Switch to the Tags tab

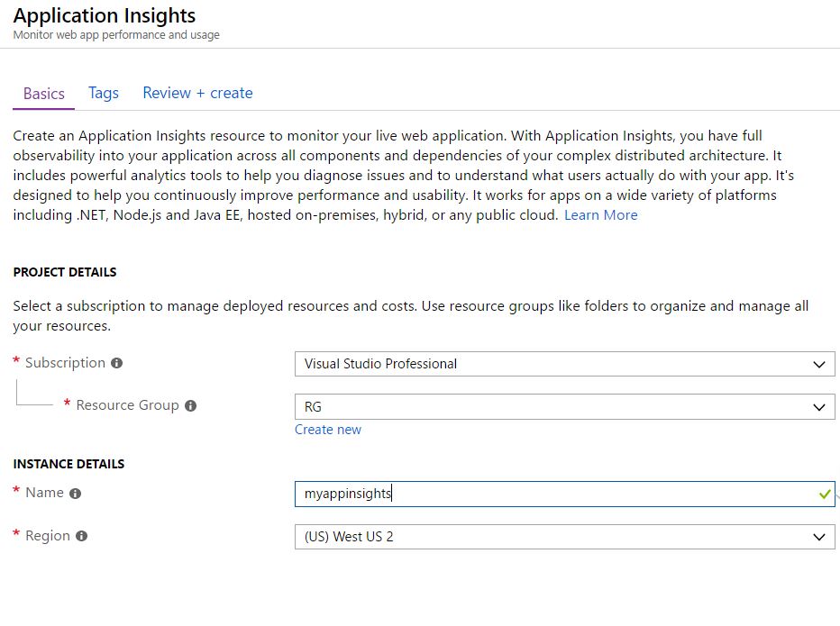(103, 93)
